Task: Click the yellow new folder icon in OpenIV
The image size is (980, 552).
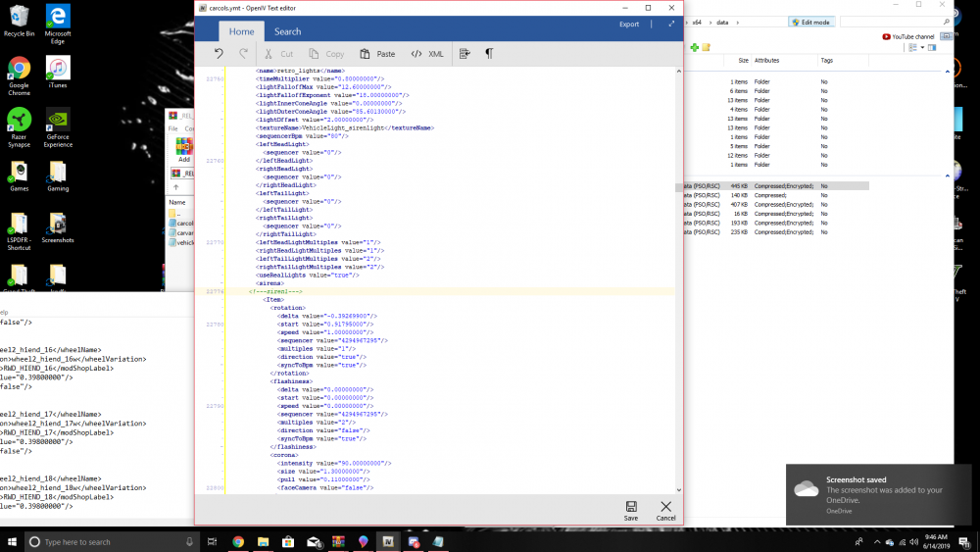Action: [707, 47]
